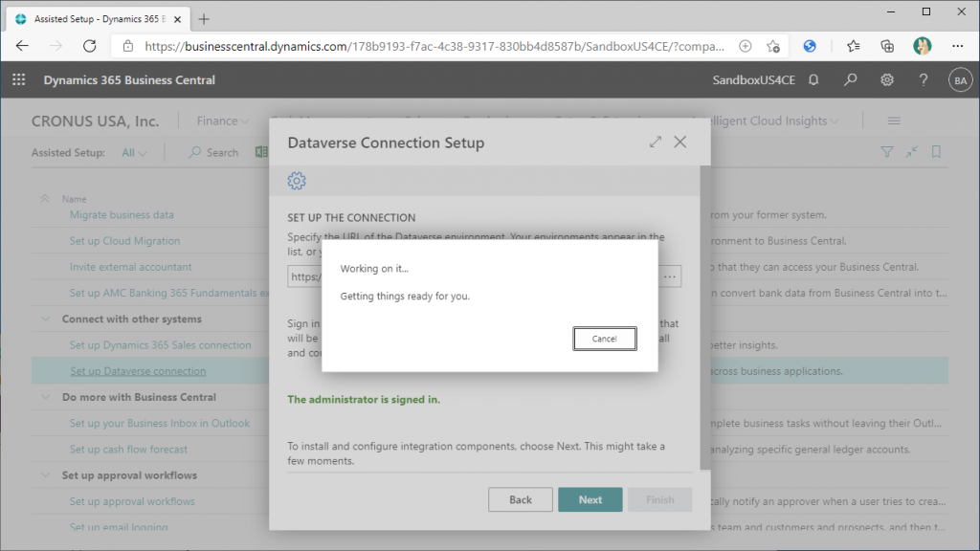
Task: Close the Assisted Setup browser tab
Action: pyautogui.click(x=177, y=19)
